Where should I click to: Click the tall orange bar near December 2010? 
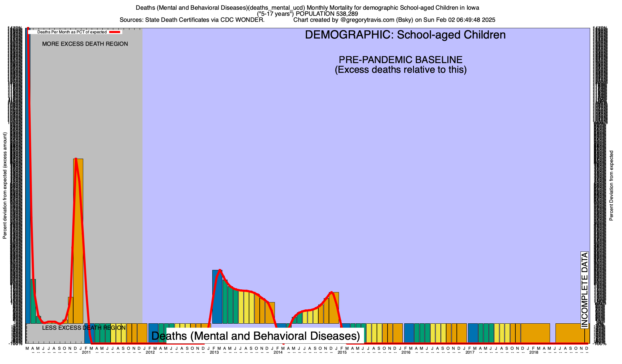click(78, 243)
